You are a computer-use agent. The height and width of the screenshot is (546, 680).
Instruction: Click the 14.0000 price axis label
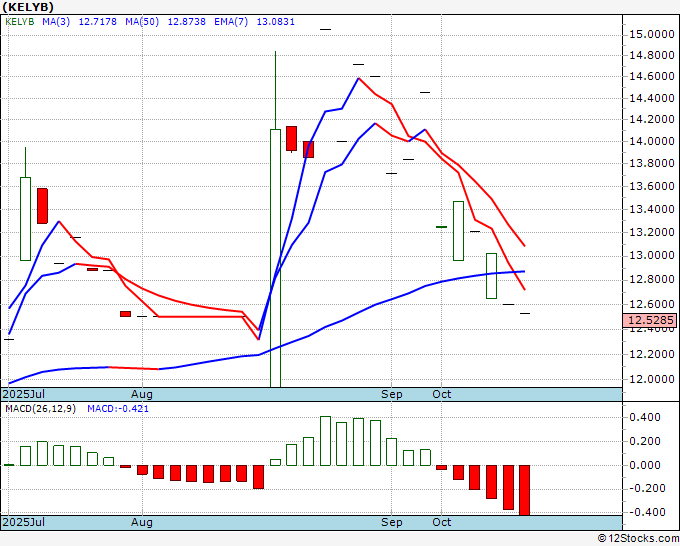652,141
